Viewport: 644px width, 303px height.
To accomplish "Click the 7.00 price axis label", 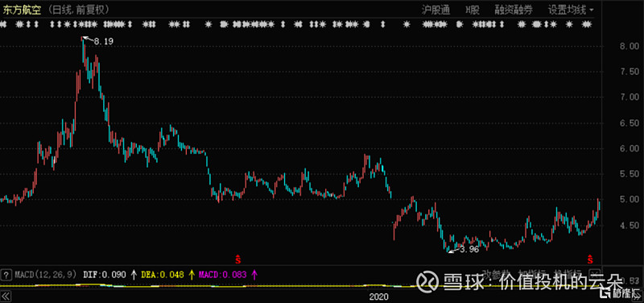I will [x=630, y=98].
